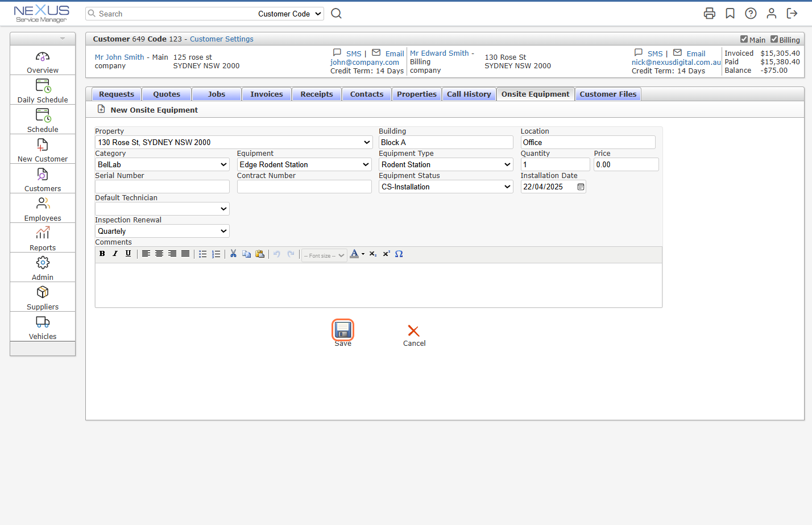Open the user profile icon
Image resolution: width=812 pixels, height=525 pixels.
pos(772,14)
